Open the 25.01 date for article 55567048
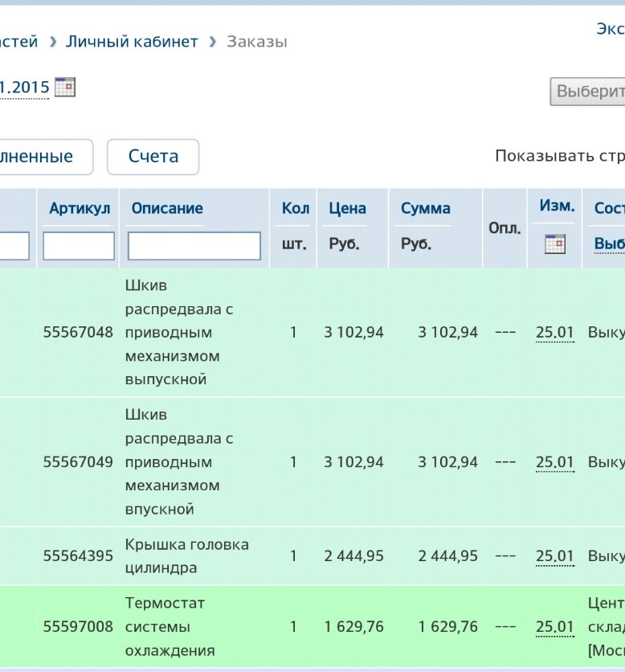 tap(555, 332)
